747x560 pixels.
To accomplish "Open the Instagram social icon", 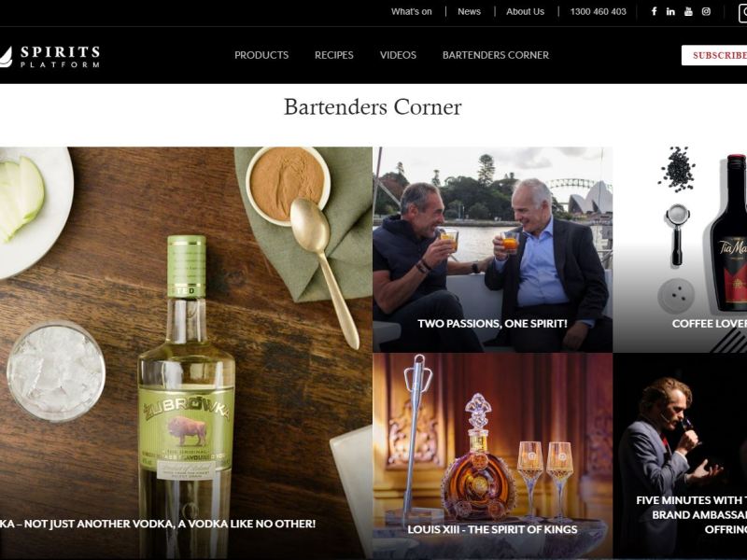I will pyautogui.click(x=706, y=11).
